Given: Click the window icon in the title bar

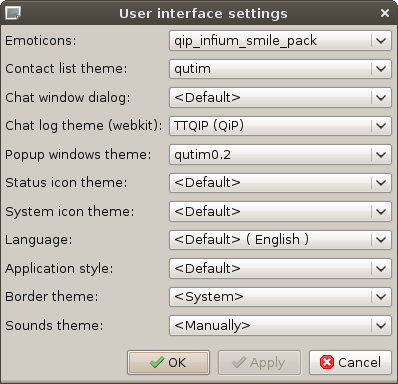Looking at the screenshot, I should coord(13,13).
